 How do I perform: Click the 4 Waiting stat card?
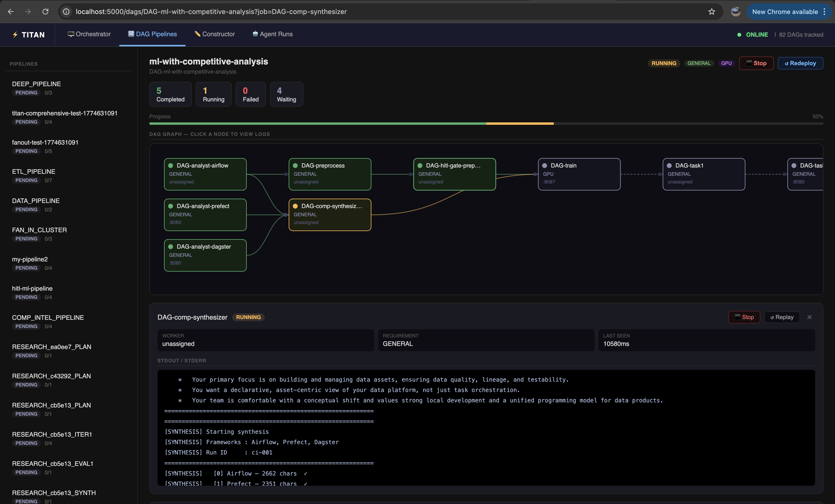tap(286, 94)
